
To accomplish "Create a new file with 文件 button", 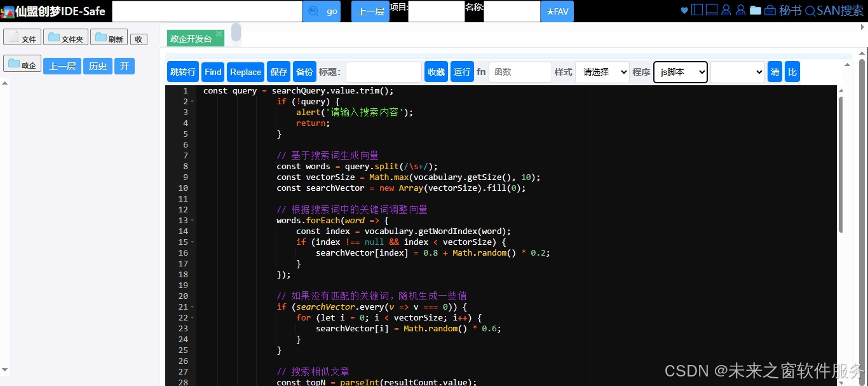I will coord(23,38).
